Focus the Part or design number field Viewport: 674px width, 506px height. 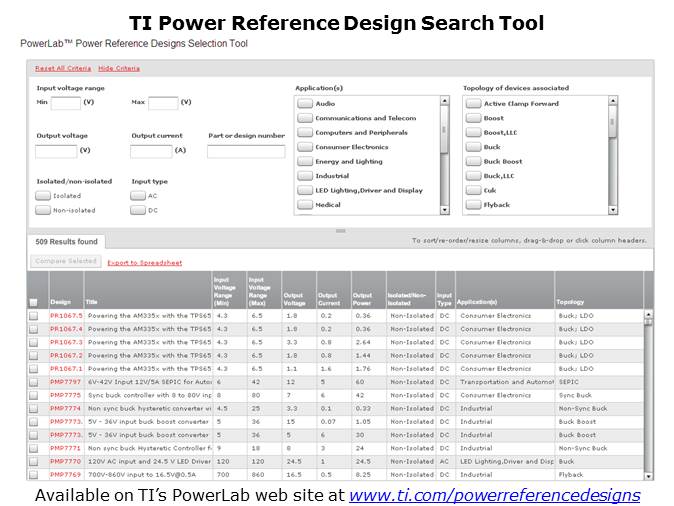pyautogui.click(x=245, y=151)
